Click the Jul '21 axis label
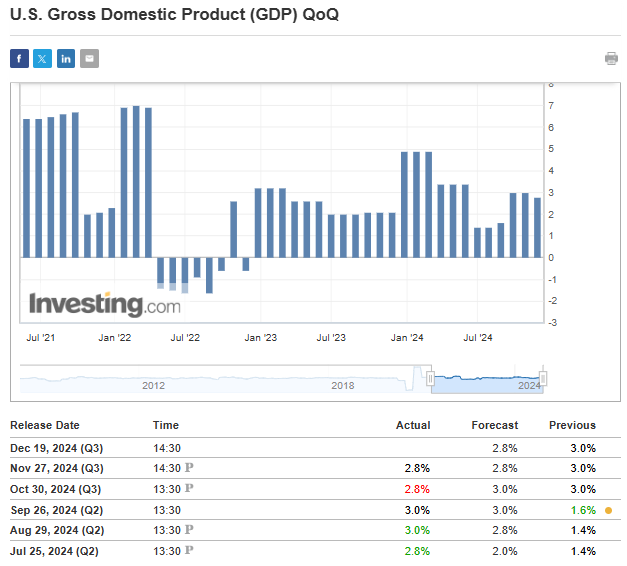Image resolution: width=627 pixels, height=566 pixels. coord(41,338)
